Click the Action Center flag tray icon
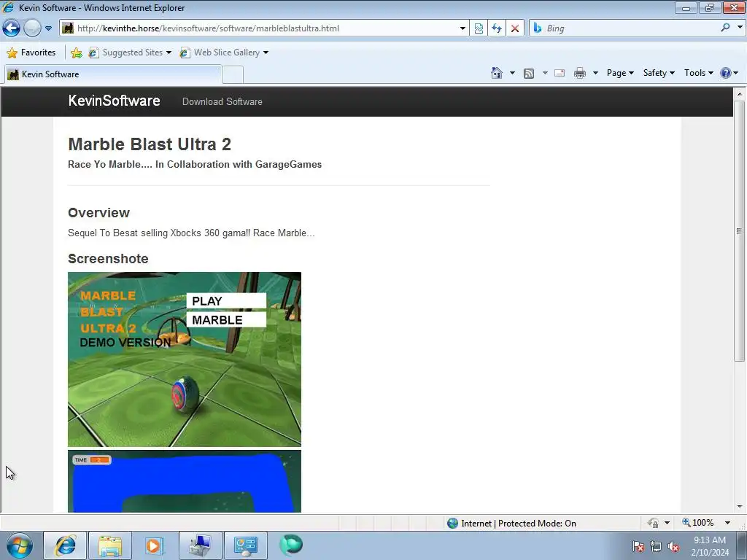This screenshot has height=560, width=747. click(x=638, y=546)
